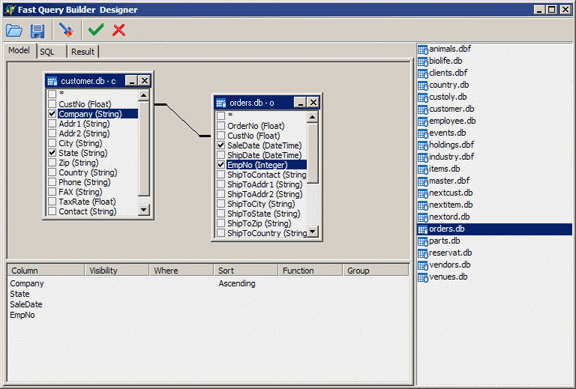Click the Sort grid header
The width and height of the screenshot is (576, 389).
click(246, 270)
